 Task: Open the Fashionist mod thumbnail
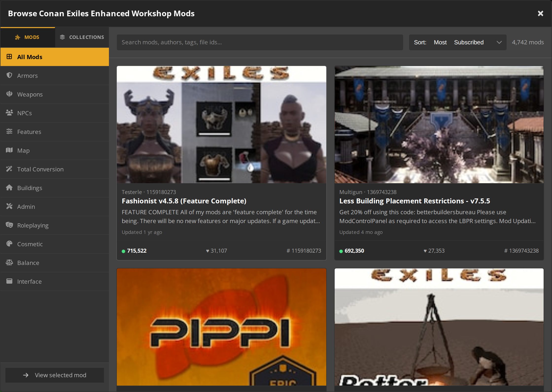(222, 124)
